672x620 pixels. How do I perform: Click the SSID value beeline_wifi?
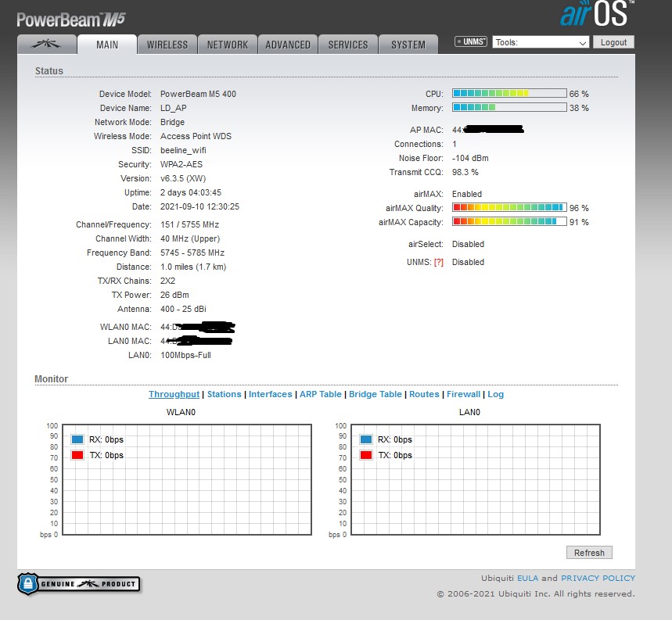click(183, 150)
